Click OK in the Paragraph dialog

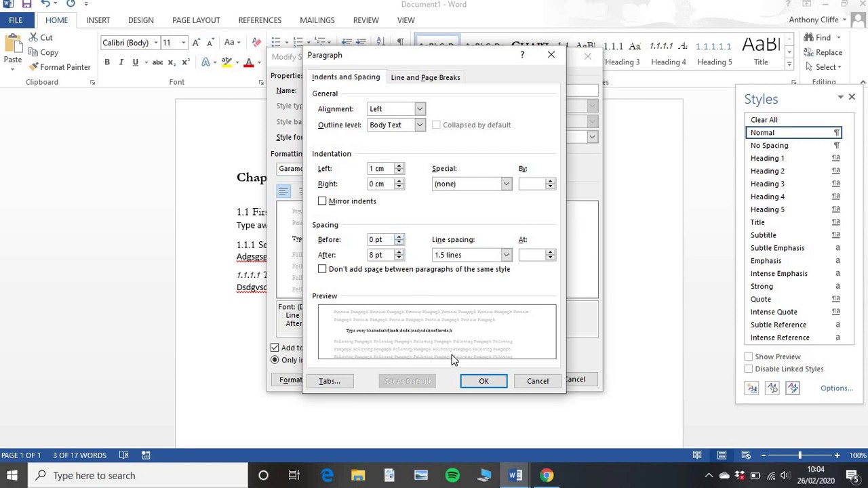click(484, 381)
